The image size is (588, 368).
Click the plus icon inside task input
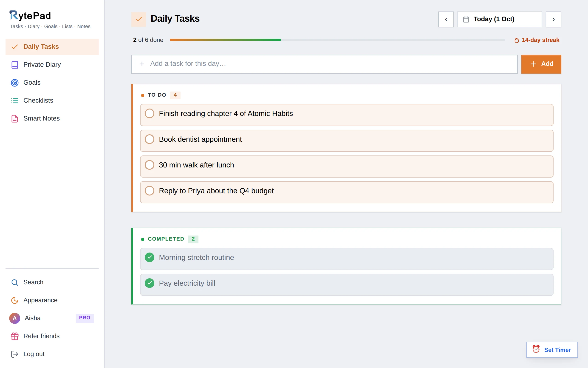coord(142,64)
